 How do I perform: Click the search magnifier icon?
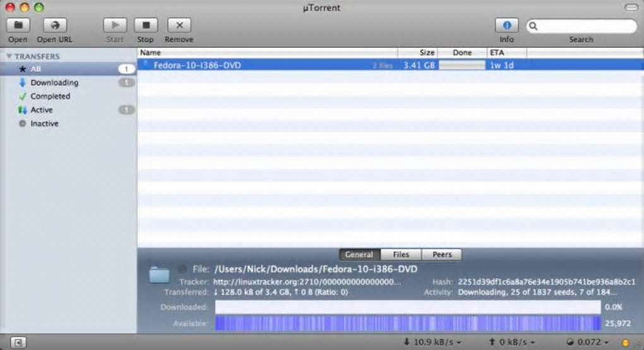pyautogui.click(x=533, y=26)
